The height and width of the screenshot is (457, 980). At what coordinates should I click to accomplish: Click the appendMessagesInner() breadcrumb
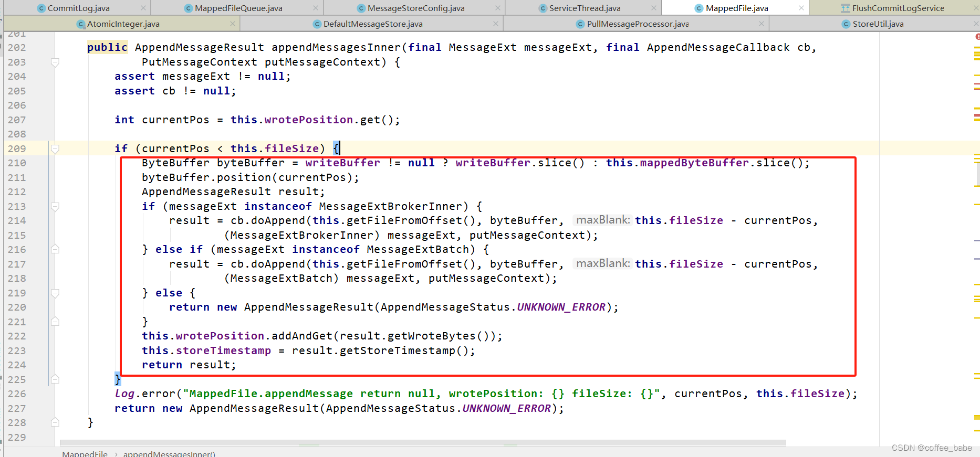point(169,453)
